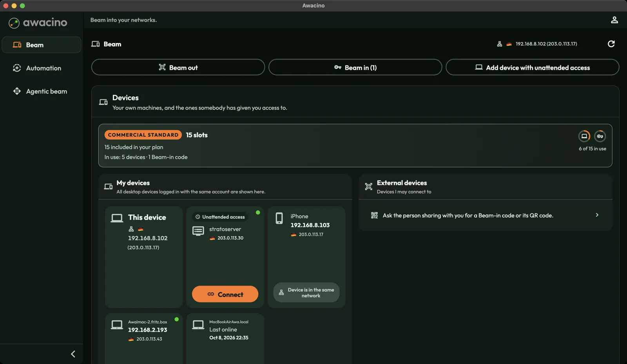627x364 pixels.
Task: Click the server icon on the stratoserver card
Action: click(x=198, y=231)
